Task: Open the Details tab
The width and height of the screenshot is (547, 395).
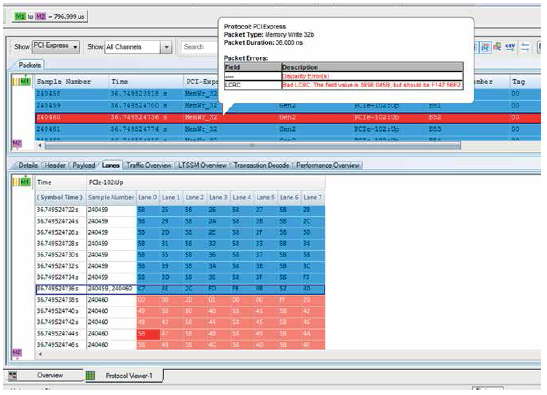Action: click(x=28, y=165)
